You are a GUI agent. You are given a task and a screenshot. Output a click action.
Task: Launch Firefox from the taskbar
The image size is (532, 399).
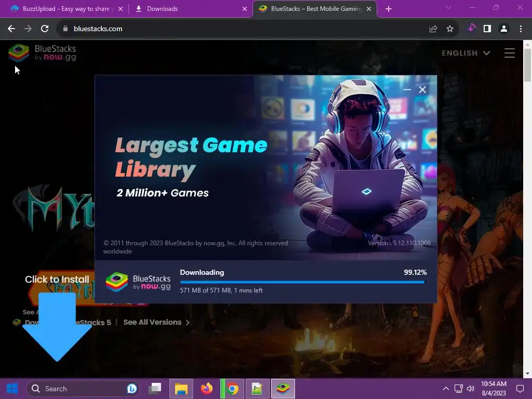coord(206,389)
